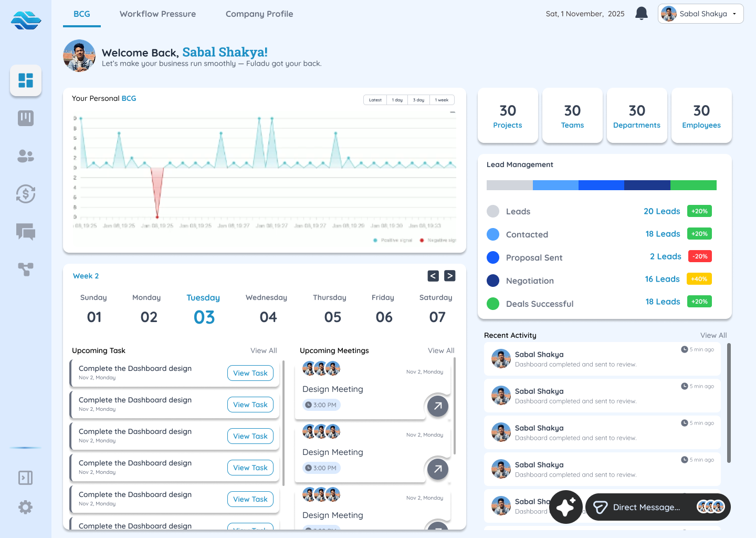Open the Direct Message bar
756x538 pixels.
pos(658,507)
